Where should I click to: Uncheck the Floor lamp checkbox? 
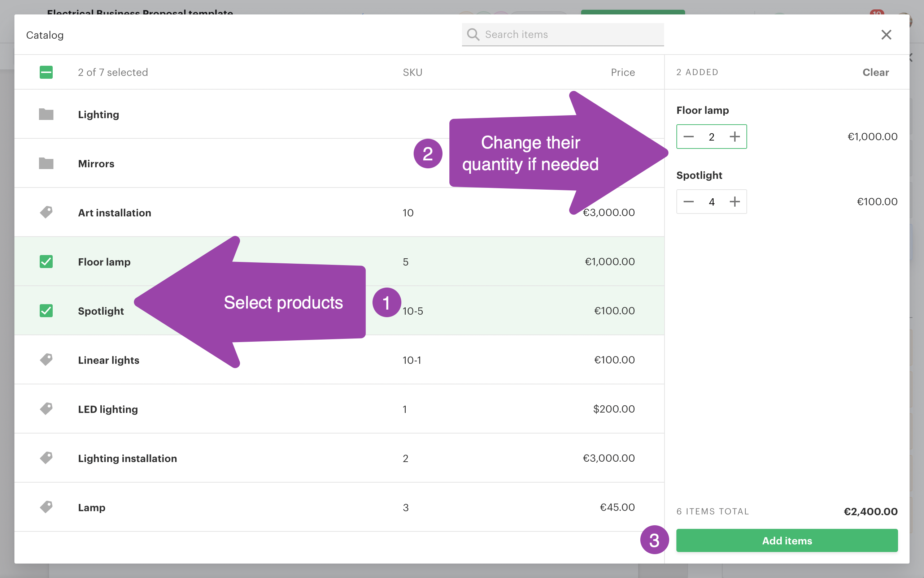pos(46,262)
